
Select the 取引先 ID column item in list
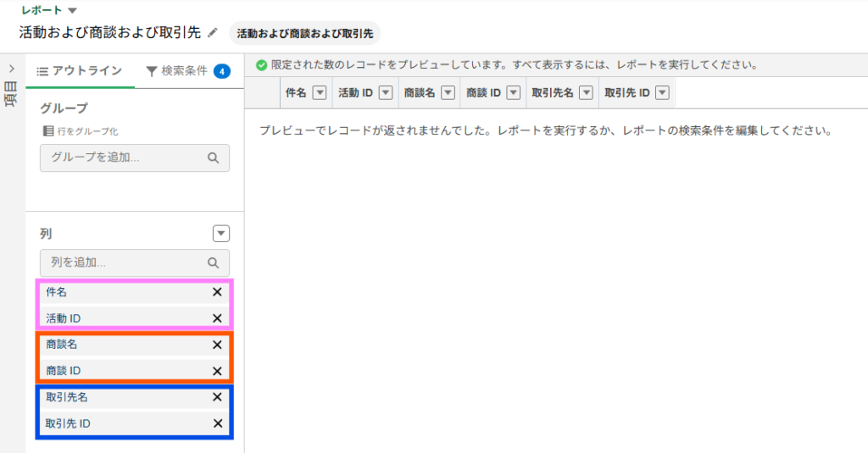[135, 423]
